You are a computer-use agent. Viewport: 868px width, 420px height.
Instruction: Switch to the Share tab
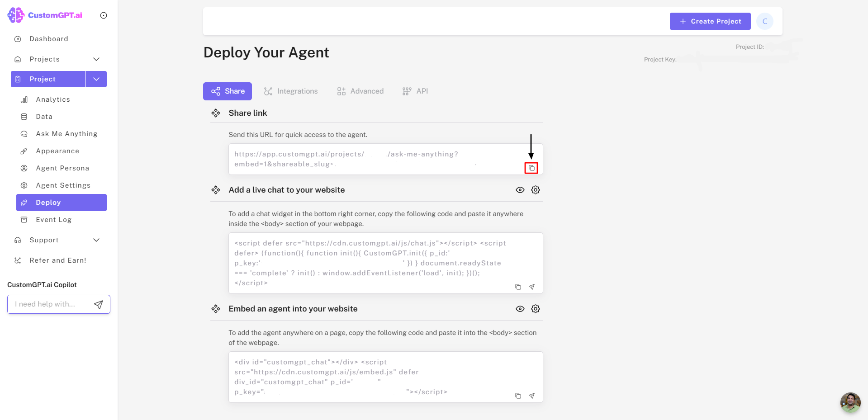[228, 91]
